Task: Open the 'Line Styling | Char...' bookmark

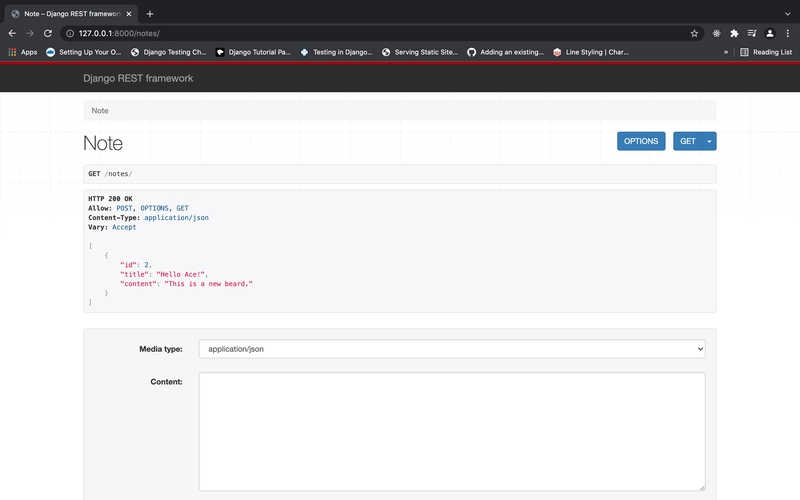Action: [591, 52]
